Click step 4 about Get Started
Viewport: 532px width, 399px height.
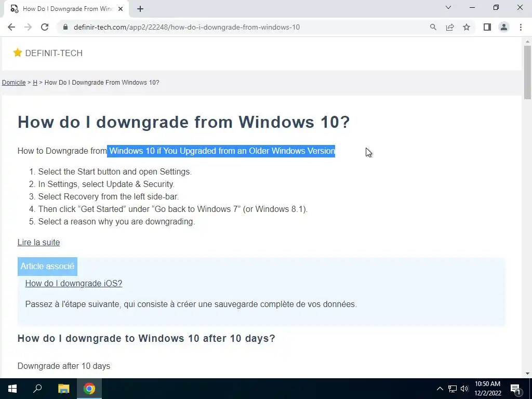[172, 209]
